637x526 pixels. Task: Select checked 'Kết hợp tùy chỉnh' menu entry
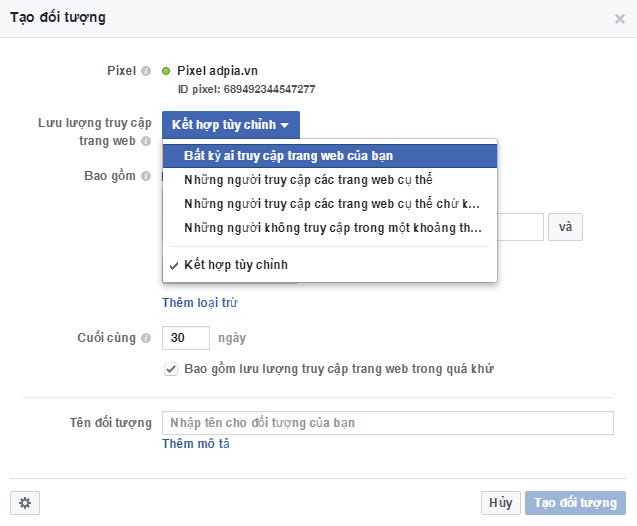pos(330,265)
